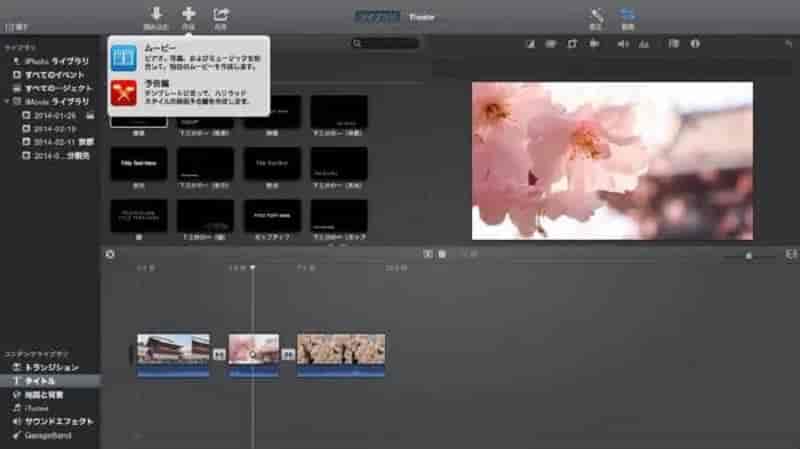The height and width of the screenshot is (449, 800).
Task: Click the Import down-arrow toolbar icon
Action: 156,14
